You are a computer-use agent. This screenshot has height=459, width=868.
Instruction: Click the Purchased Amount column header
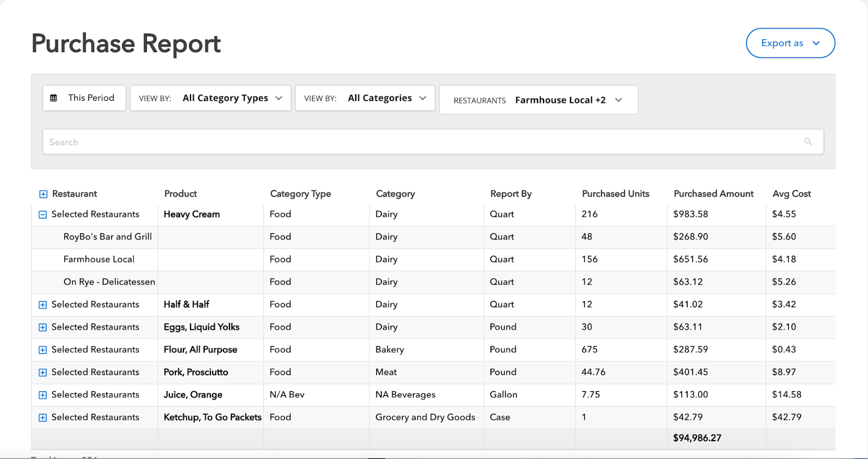(x=713, y=193)
